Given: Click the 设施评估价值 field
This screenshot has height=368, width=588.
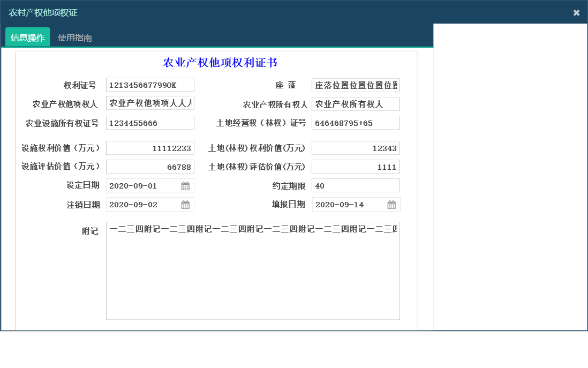Looking at the screenshot, I should tap(150, 166).
